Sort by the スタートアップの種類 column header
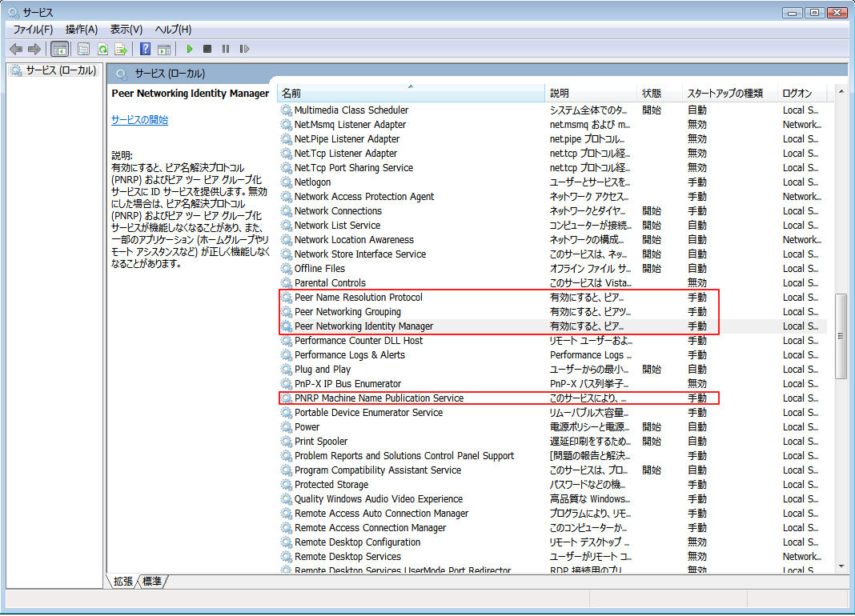Screen dimensions: 855x616 (725, 94)
